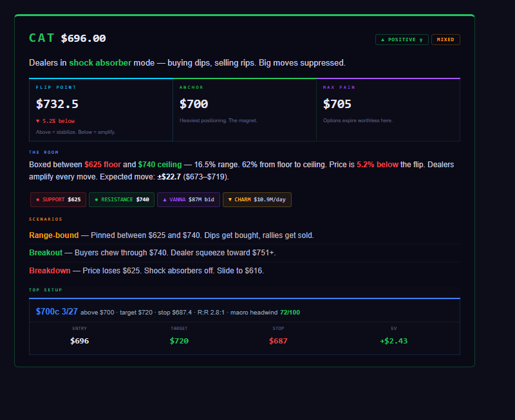Click the SCENARIOS section heading

point(45,219)
